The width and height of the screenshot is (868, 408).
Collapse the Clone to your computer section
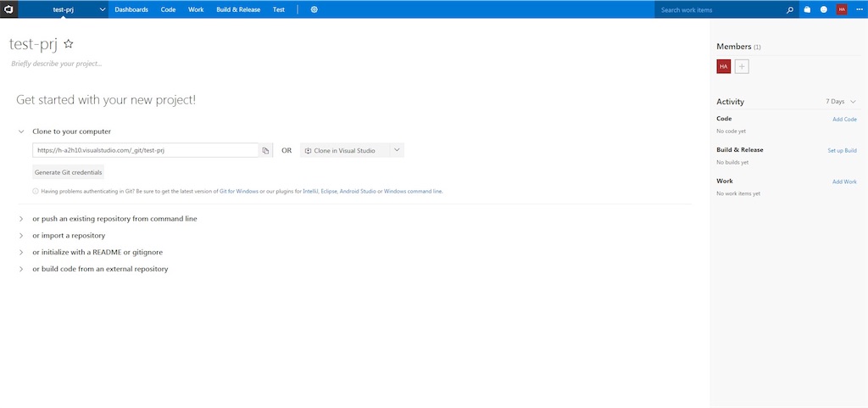pyautogui.click(x=21, y=131)
